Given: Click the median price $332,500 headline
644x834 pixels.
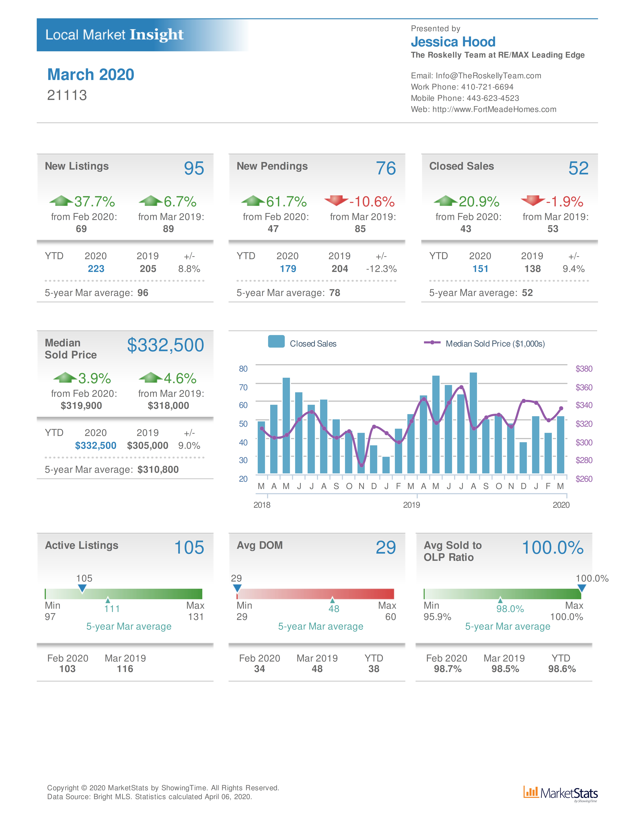Looking at the screenshot, I should coord(166,345).
